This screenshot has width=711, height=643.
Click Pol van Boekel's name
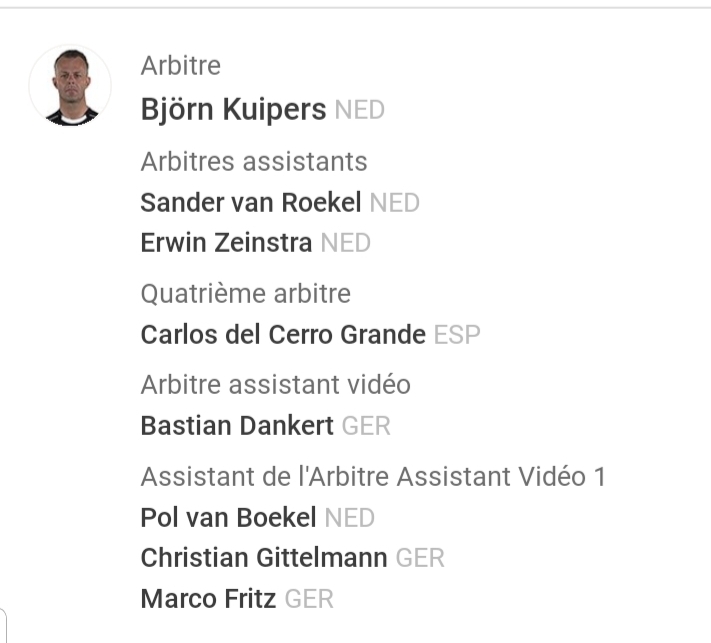[x=228, y=518]
